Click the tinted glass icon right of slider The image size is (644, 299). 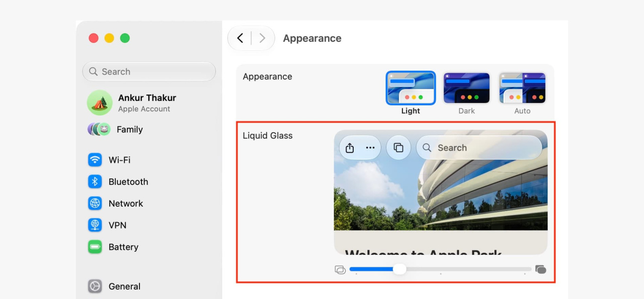pyautogui.click(x=541, y=269)
